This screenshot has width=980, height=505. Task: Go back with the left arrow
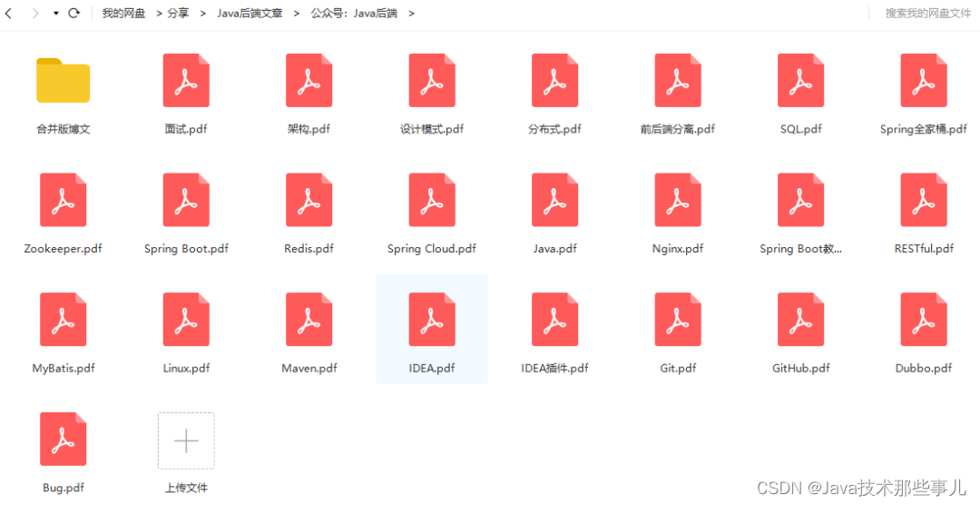pyautogui.click(x=9, y=13)
